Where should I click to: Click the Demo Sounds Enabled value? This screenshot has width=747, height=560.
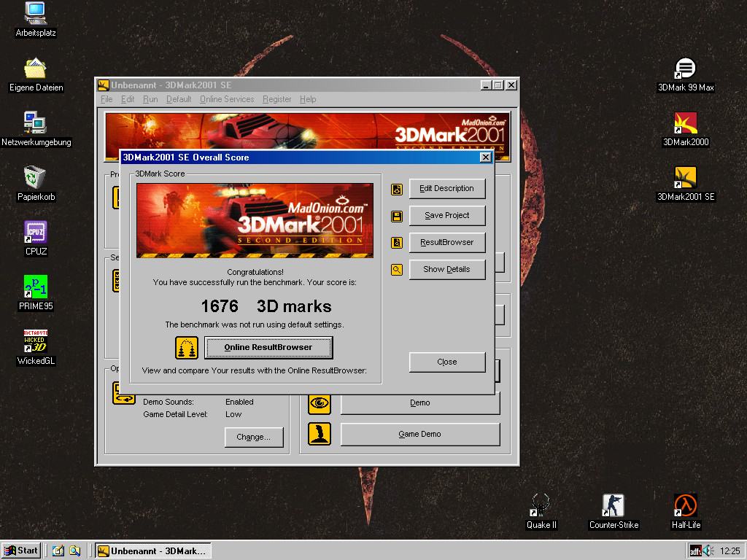click(239, 402)
